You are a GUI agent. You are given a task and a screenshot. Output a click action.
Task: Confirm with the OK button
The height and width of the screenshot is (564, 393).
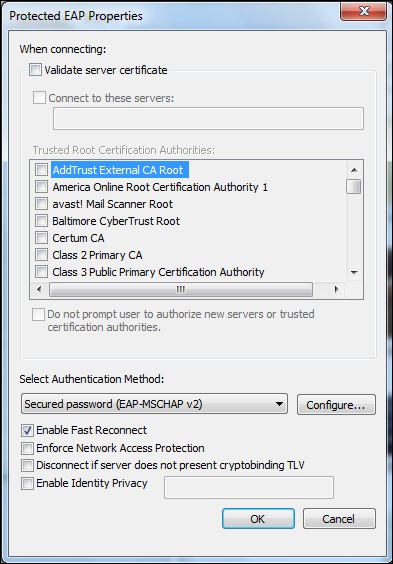pos(258,519)
